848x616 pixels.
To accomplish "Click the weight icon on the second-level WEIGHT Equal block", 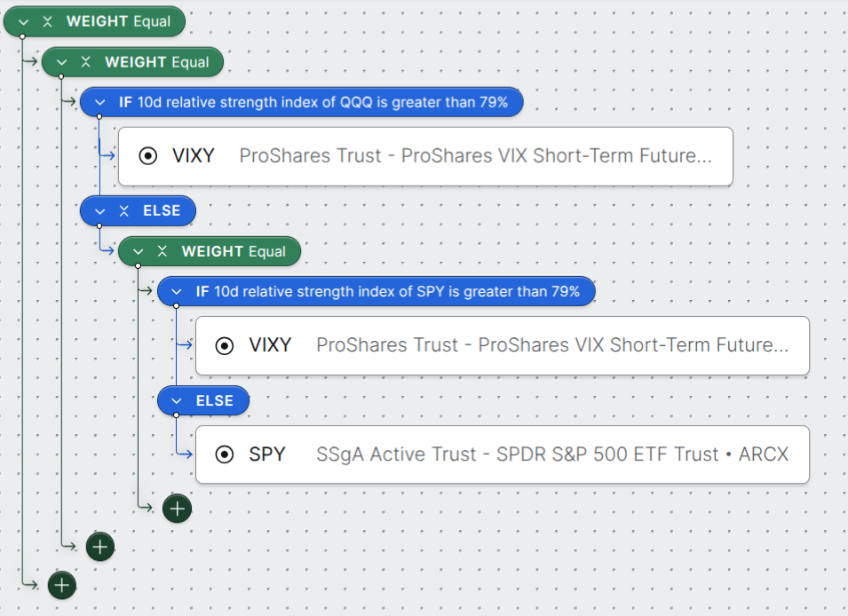I will [x=86, y=62].
